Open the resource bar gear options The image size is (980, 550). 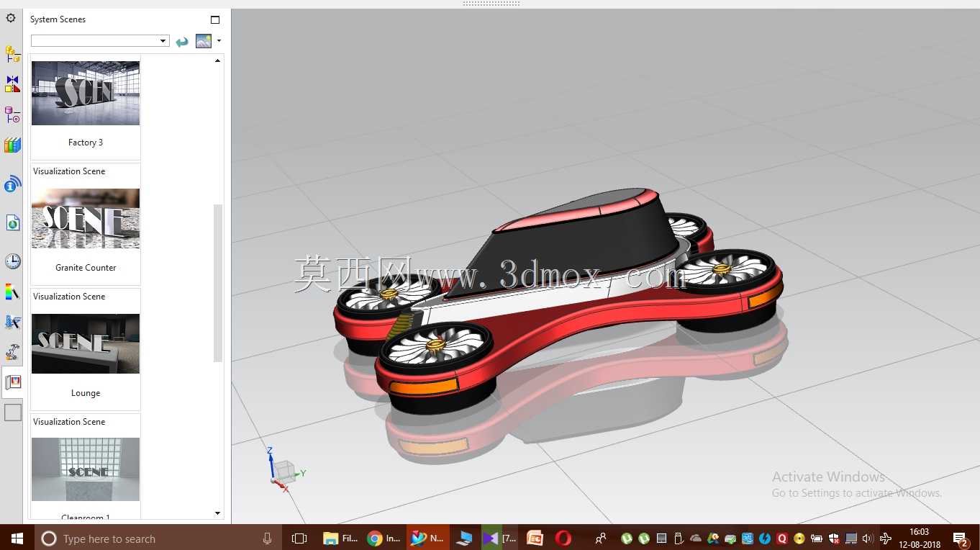[x=11, y=18]
